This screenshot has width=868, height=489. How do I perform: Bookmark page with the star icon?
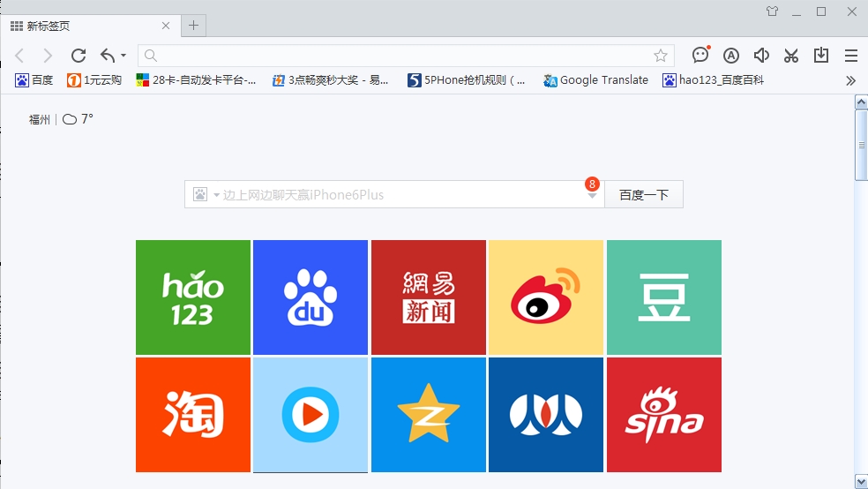tap(661, 56)
